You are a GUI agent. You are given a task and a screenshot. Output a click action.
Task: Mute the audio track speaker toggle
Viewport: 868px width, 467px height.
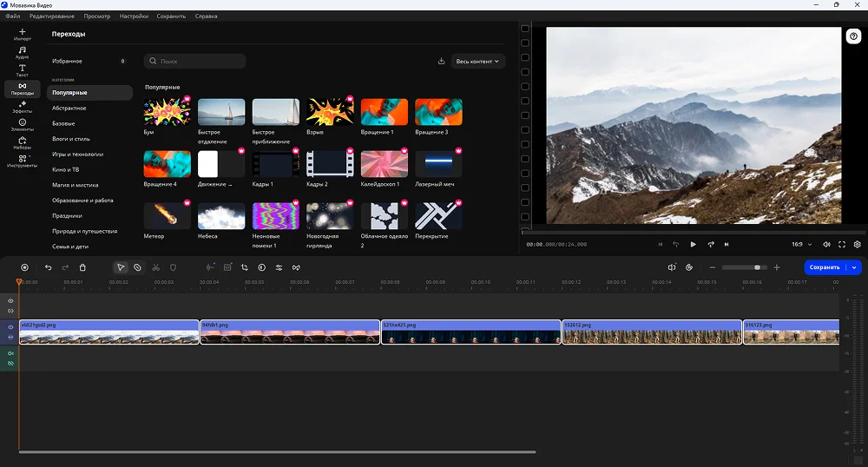tap(10, 353)
